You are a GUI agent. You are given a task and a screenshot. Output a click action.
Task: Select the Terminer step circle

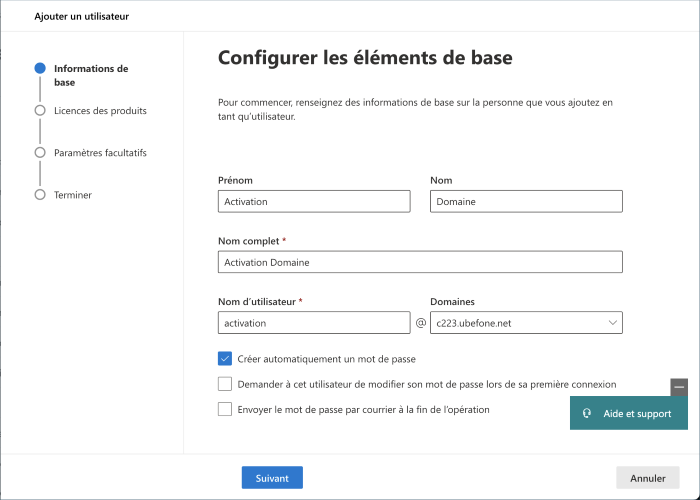click(x=40, y=195)
